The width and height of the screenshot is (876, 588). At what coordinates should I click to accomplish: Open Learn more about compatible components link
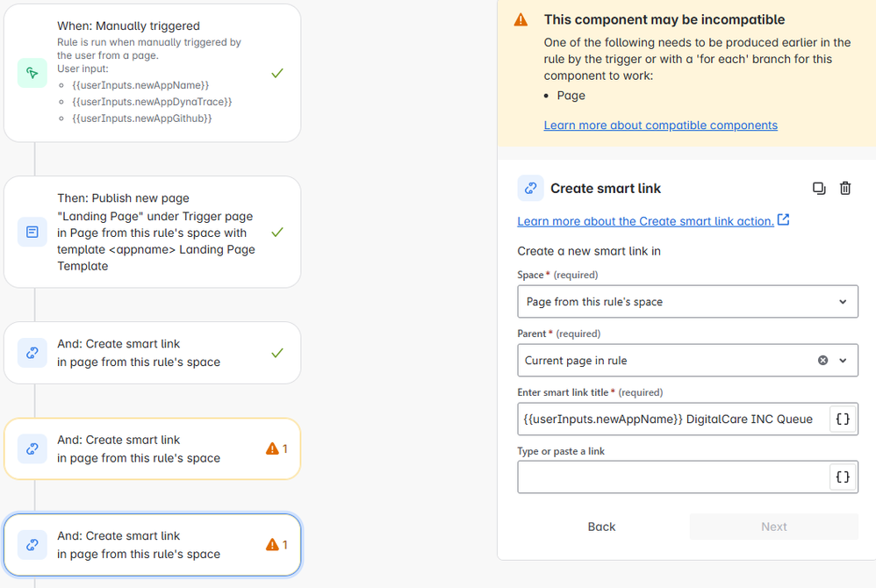[x=660, y=125]
